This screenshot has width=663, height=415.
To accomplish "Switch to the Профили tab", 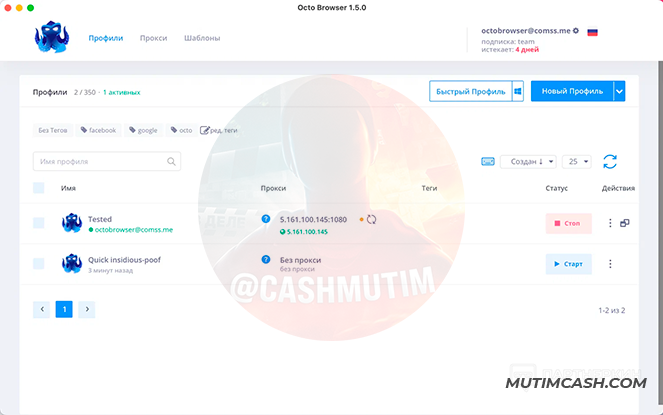I will [x=106, y=38].
